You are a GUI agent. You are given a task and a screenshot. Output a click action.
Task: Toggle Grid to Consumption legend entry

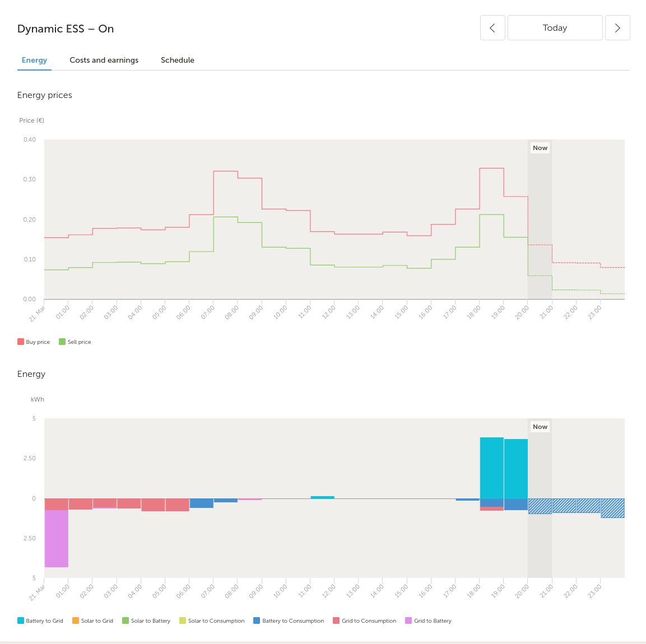[x=365, y=620]
